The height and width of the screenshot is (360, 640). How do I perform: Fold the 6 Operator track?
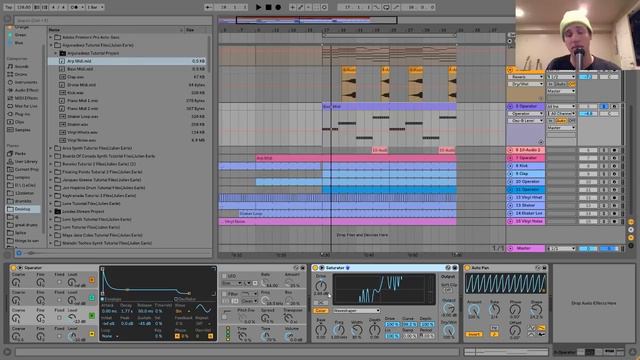510,106
